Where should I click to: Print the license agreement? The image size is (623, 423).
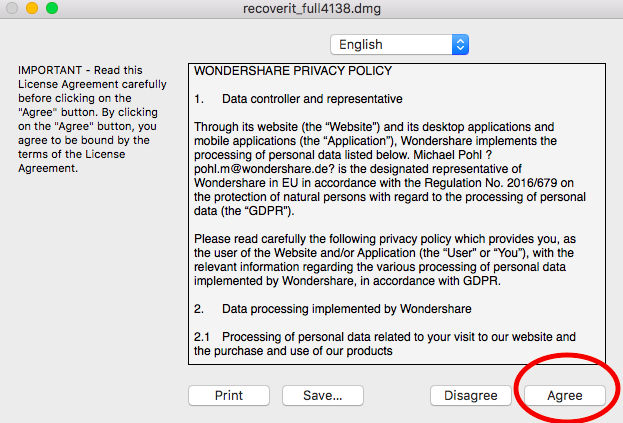point(229,395)
